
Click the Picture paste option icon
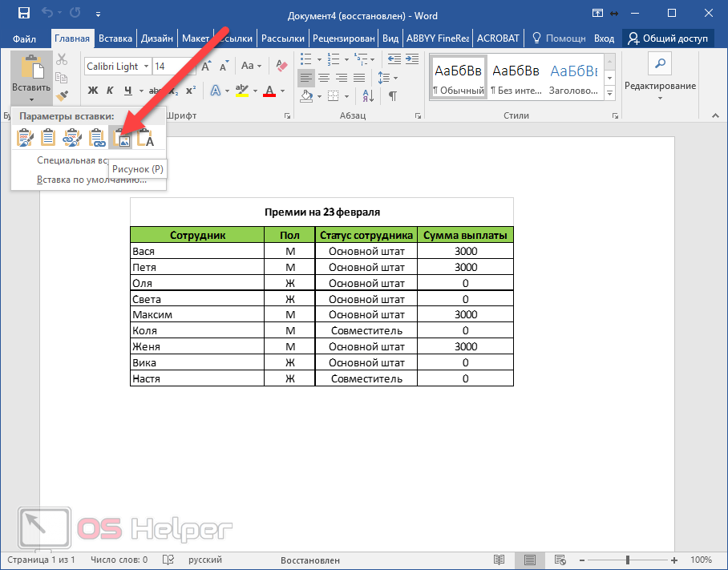pyautogui.click(x=123, y=138)
